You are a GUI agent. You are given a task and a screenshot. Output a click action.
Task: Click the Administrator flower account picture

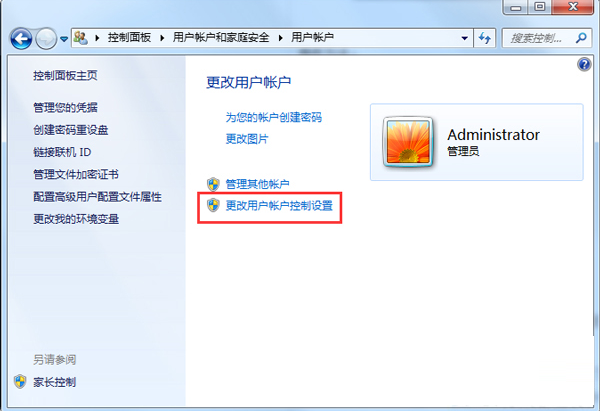(x=408, y=141)
